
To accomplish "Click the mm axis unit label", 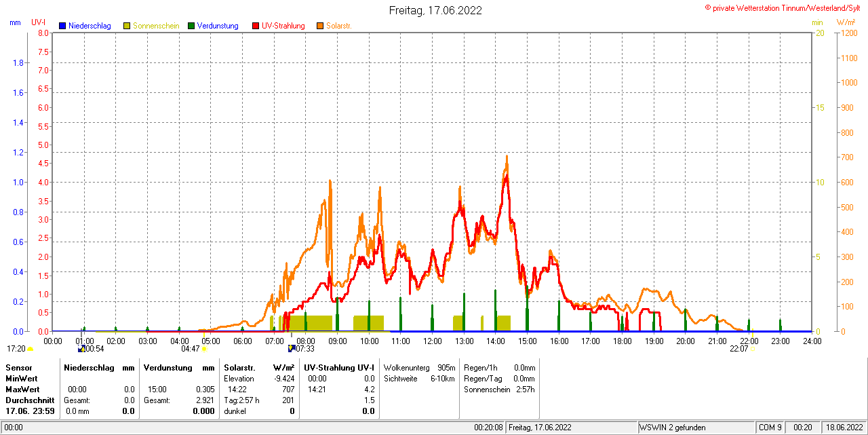I will click(16, 22).
